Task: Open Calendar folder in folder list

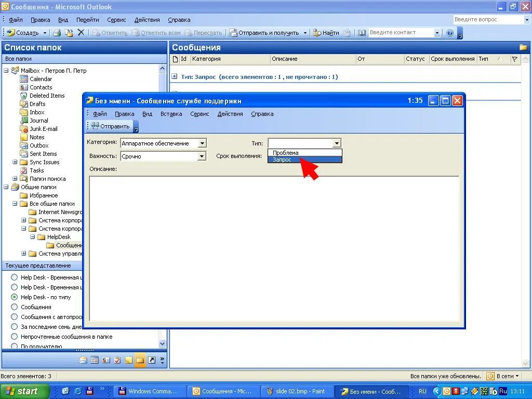Action: (x=41, y=79)
